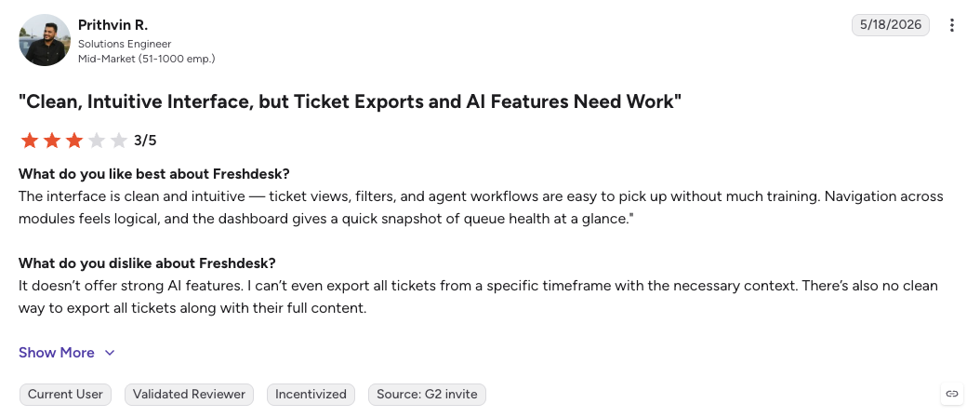Select the Source: G2 invite tag
Screen dimensions: 980x417
coord(427,395)
